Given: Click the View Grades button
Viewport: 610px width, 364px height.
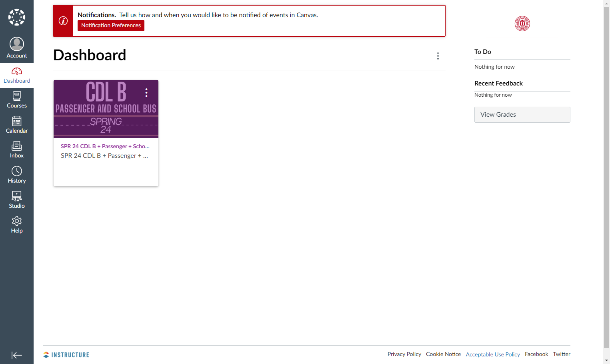Looking at the screenshot, I should (x=522, y=115).
